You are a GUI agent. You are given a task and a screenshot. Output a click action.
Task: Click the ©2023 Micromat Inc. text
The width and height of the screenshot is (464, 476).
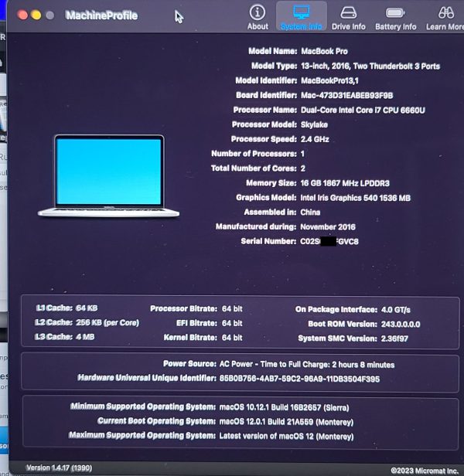point(424,468)
